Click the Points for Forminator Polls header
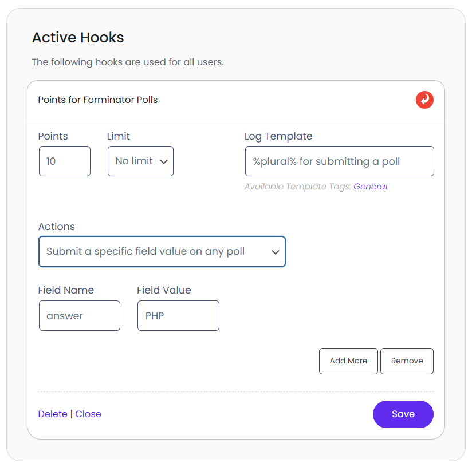The image size is (476, 471). [x=98, y=100]
